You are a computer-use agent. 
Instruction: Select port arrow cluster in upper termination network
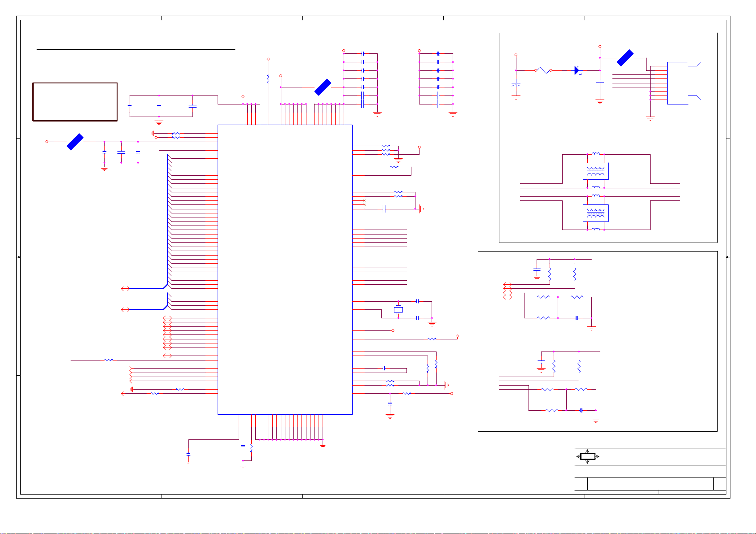click(x=507, y=291)
